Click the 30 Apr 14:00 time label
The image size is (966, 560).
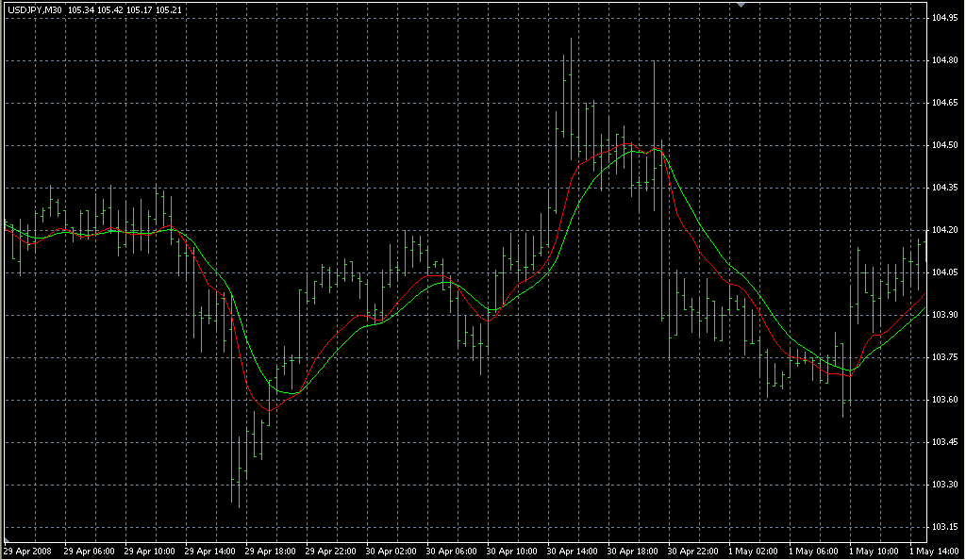click(572, 552)
